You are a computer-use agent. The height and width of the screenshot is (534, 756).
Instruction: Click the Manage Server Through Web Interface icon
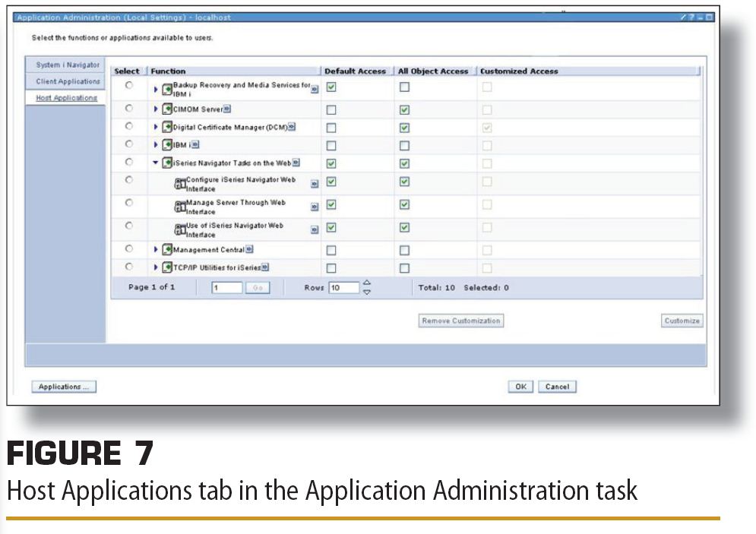pos(180,207)
